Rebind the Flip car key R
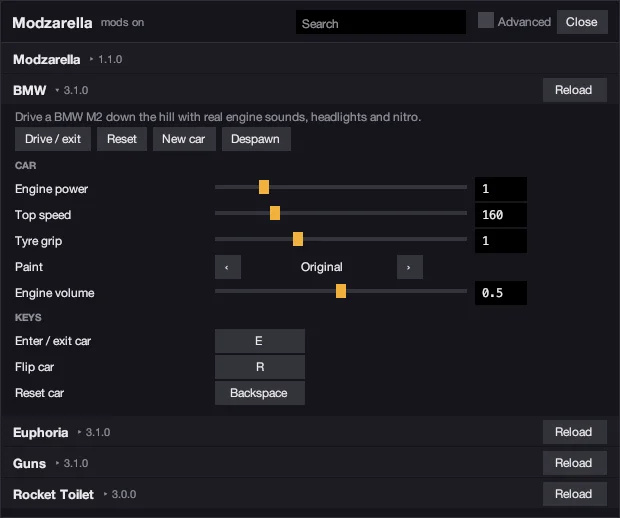 [x=259, y=367]
